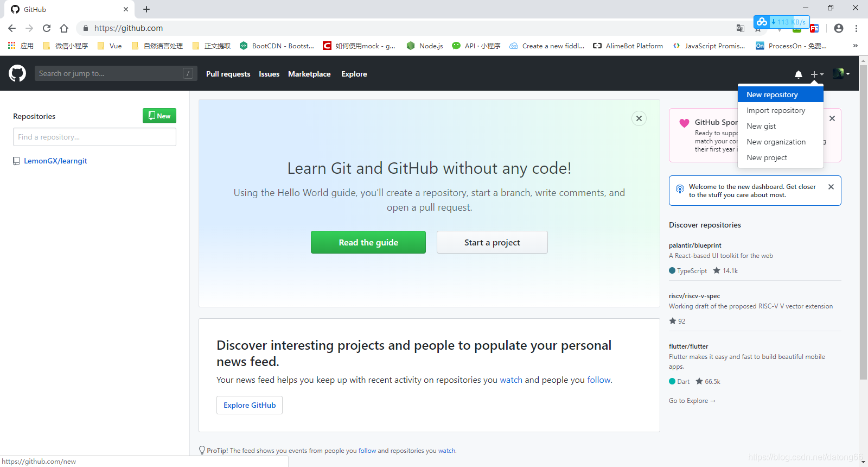Screen dimensions: 868x467
Task: Focus the Find a repository field
Action: coord(94,137)
